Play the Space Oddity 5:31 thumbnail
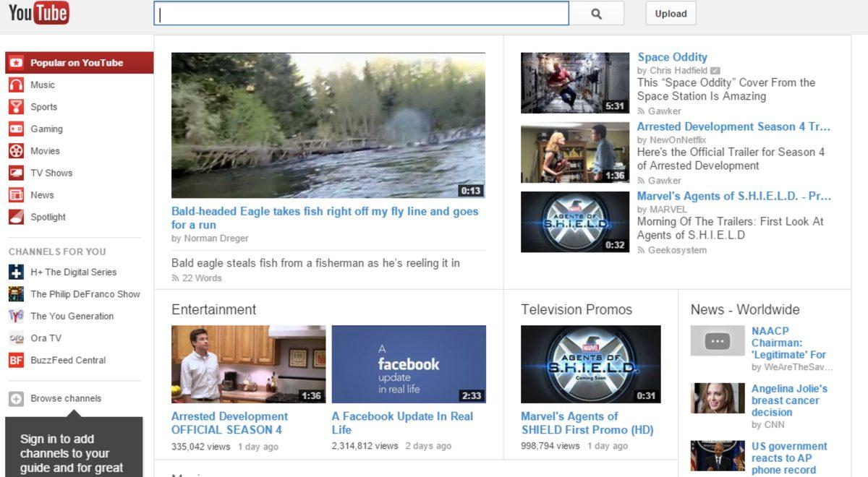Image resolution: width=868 pixels, height=477 pixels. coord(575,82)
